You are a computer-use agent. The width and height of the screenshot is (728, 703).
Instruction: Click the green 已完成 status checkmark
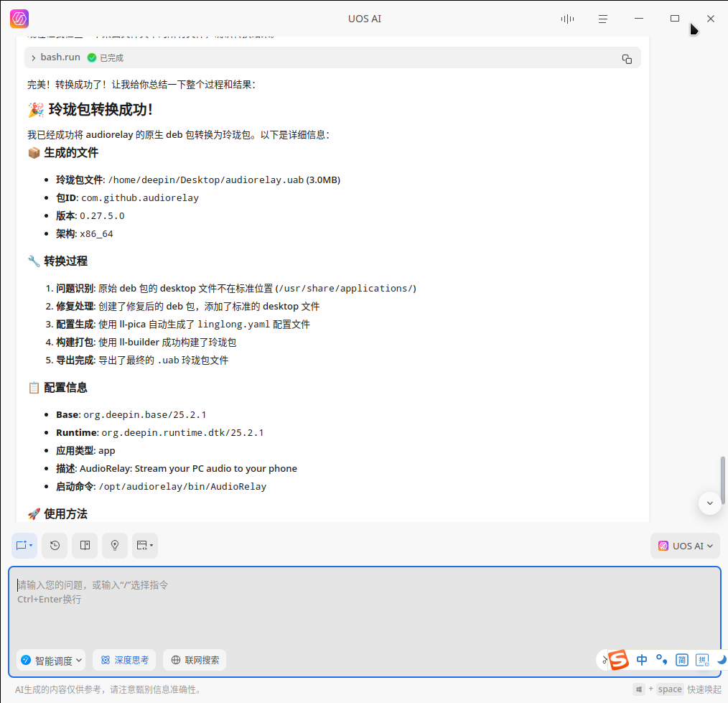92,57
